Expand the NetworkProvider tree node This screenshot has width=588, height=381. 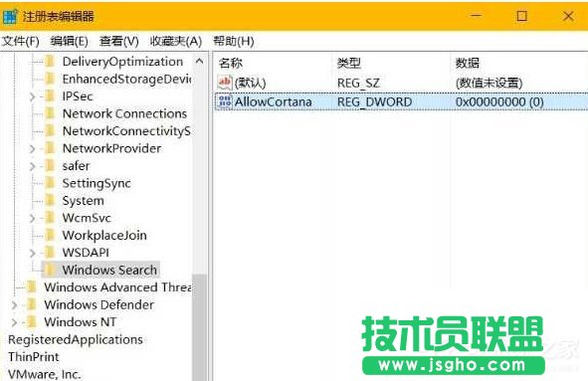click(33, 149)
